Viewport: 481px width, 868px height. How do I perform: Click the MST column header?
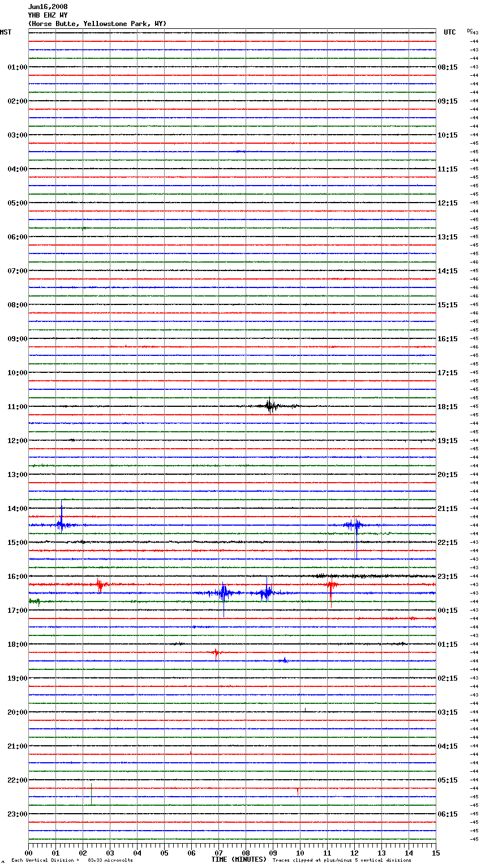point(6,32)
